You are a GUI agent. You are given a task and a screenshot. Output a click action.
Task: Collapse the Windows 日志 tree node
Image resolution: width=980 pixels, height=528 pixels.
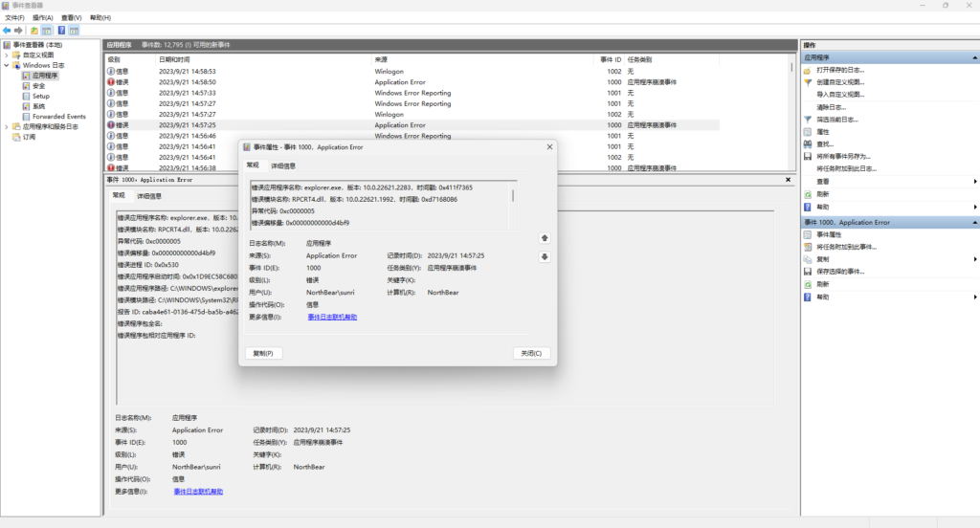pyautogui.click(x=7, y=65)
